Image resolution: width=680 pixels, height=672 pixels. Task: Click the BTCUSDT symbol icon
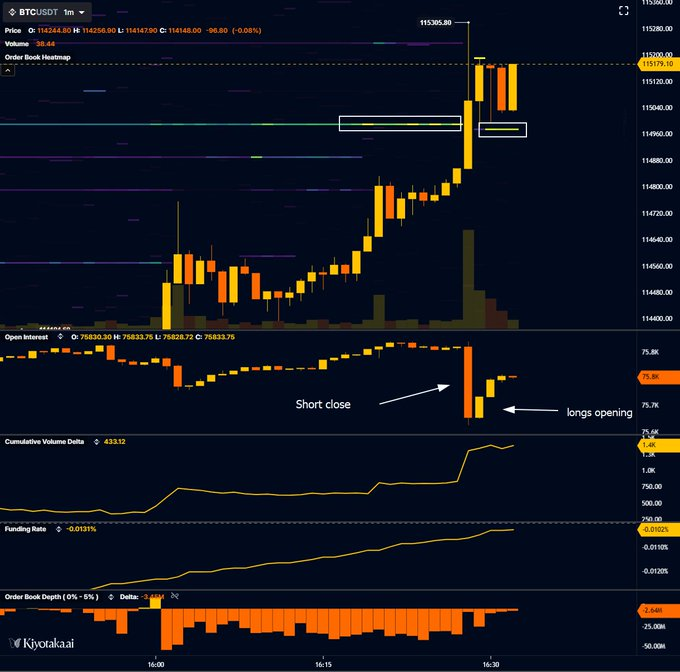click(14, 13)
